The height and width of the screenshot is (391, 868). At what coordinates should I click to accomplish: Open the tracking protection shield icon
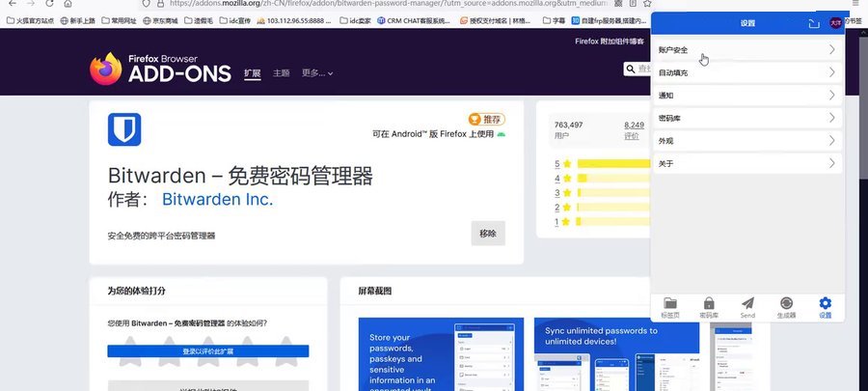click(x=146, y=3)
